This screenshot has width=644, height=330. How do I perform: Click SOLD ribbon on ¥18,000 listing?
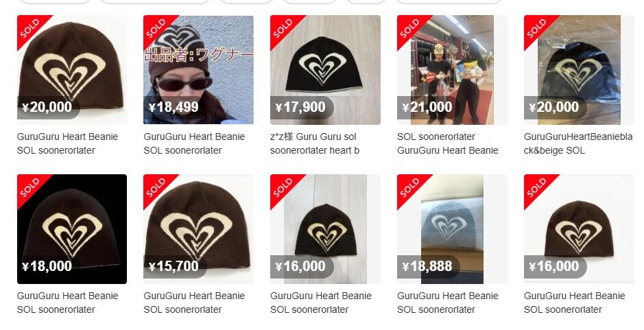coord(29,187)
